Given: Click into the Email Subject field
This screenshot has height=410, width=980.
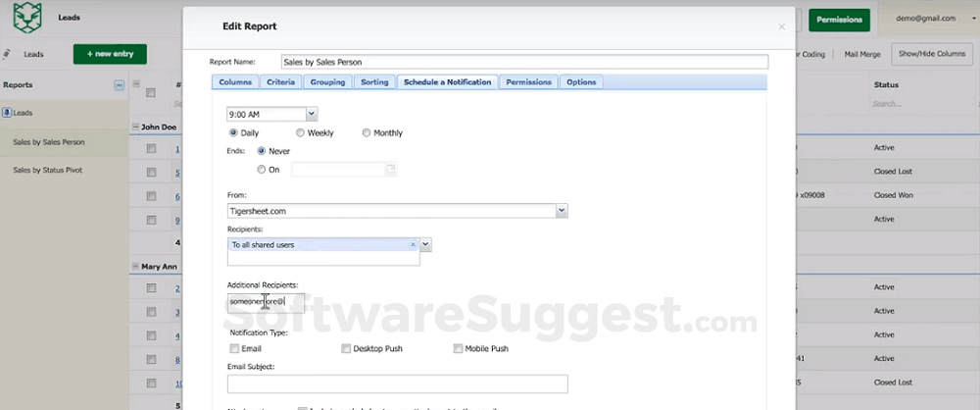Looking at the screenshot, I should [398, 384].
